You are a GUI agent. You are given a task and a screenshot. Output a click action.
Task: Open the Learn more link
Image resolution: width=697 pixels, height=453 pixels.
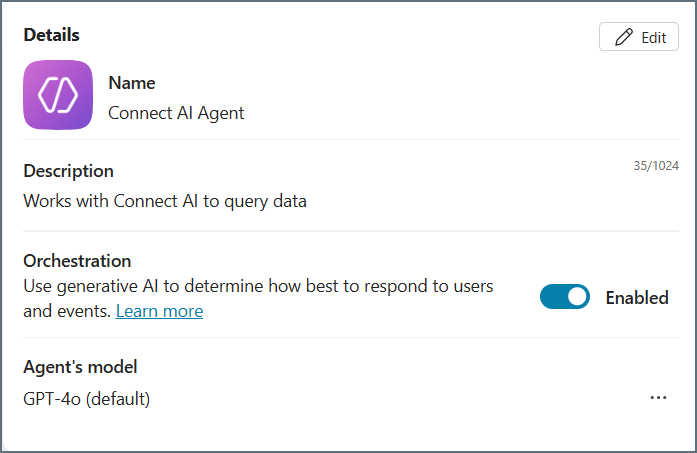(x=159, y=311)
